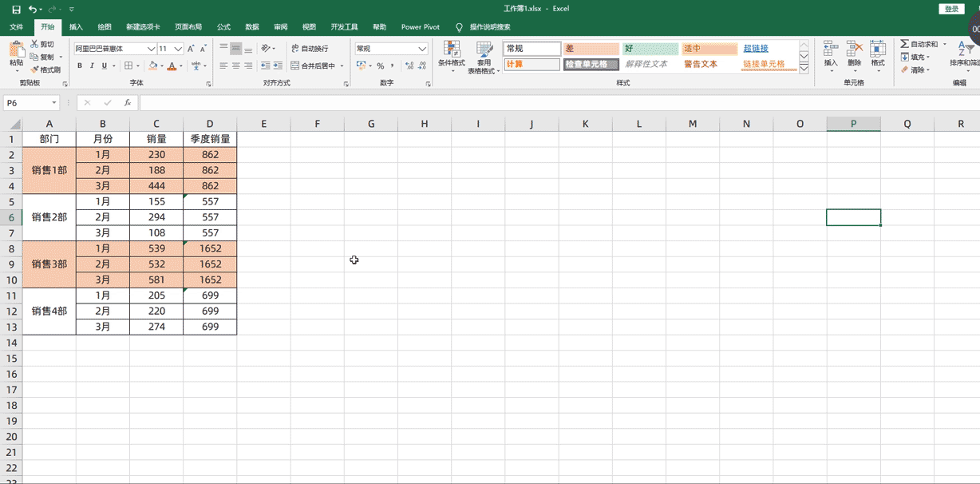
Task: Toggle bottom align
Action: pyautogui.click(x=249, y=49)
